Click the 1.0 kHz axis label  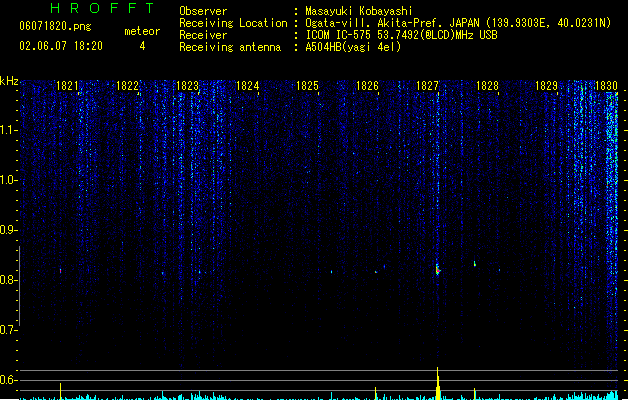point(8,180)
